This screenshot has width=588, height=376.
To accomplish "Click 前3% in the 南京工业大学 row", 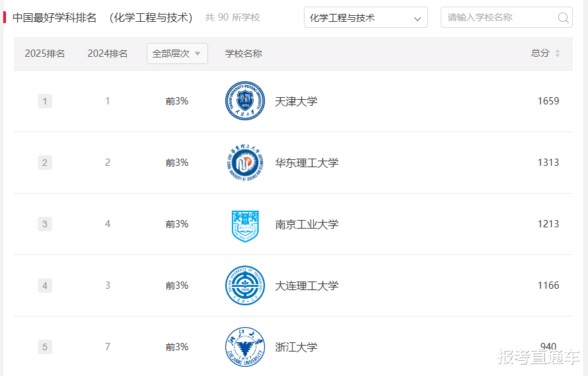I will click(x=177, y=225).
